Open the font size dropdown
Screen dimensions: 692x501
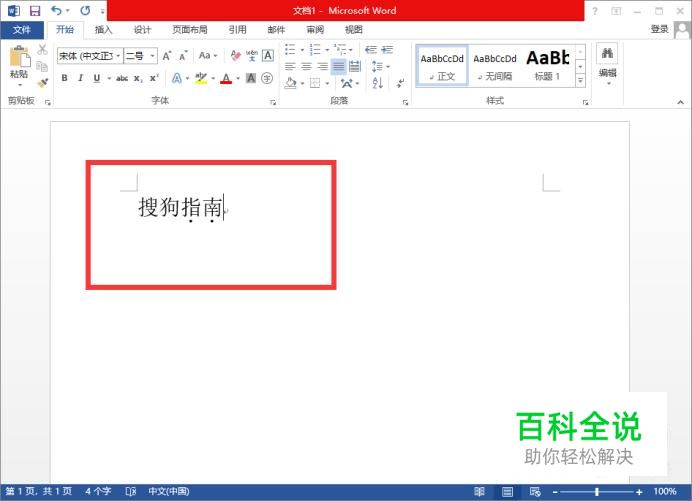pyautogui.click(x=152, y=56)
